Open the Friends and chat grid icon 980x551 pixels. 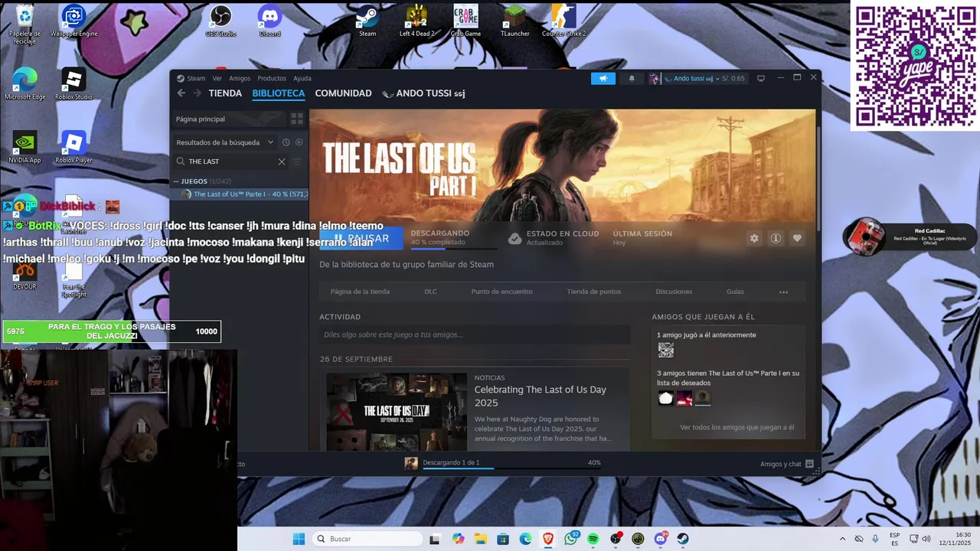point(809,464)
